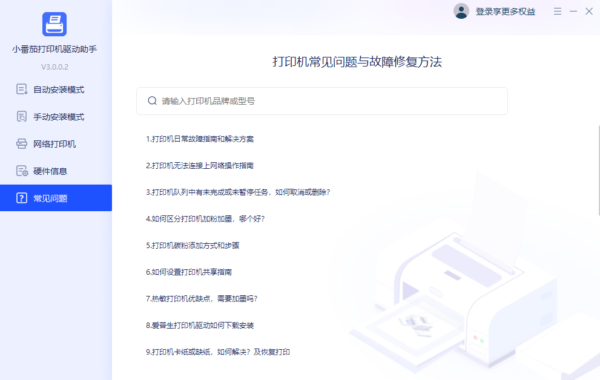This screenshot has height=380, width=600.
Task: Click the 小番茄打印机驱动助手 app logo
Action: [x=54, y=24]
